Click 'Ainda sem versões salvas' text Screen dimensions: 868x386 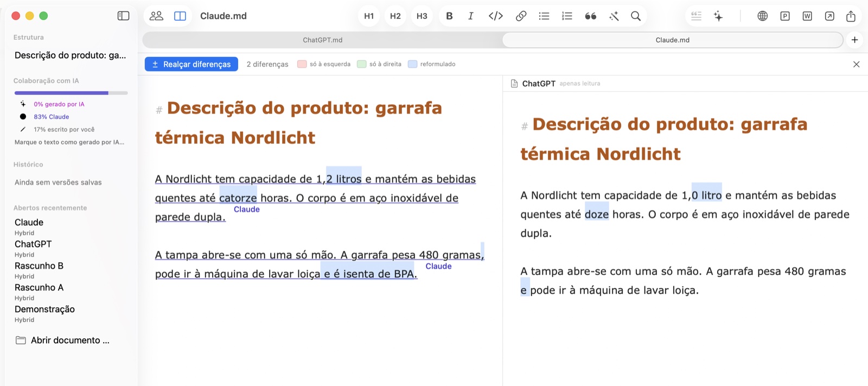tap(58, 182)
